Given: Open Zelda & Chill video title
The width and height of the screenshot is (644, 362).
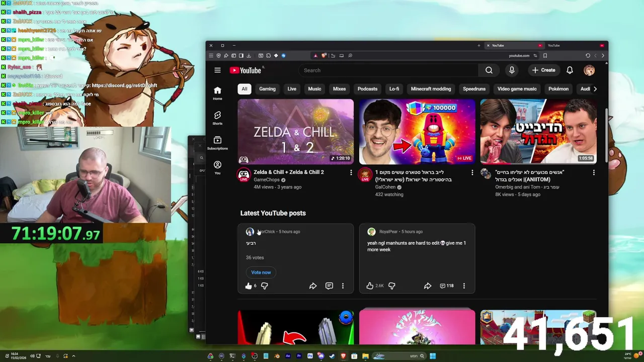Looking at the screenshot, I should pos(289,172).
